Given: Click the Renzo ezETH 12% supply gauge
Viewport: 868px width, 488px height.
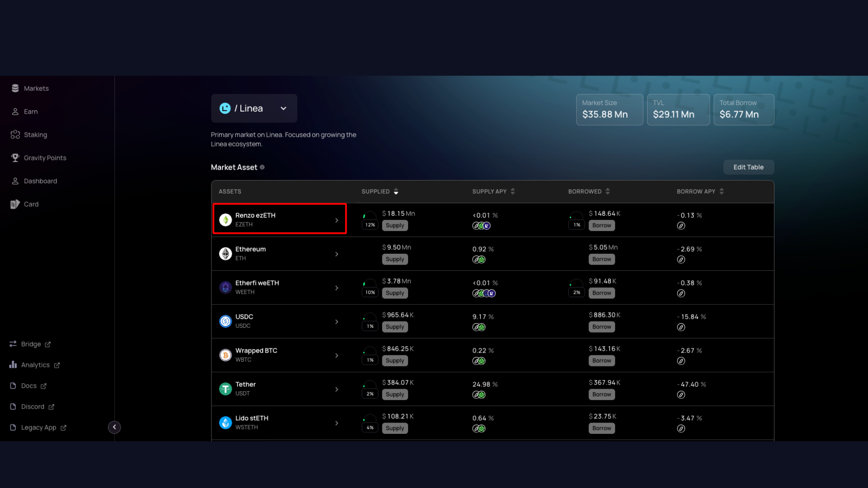Looking at the screenshot, I should point(370,220).
